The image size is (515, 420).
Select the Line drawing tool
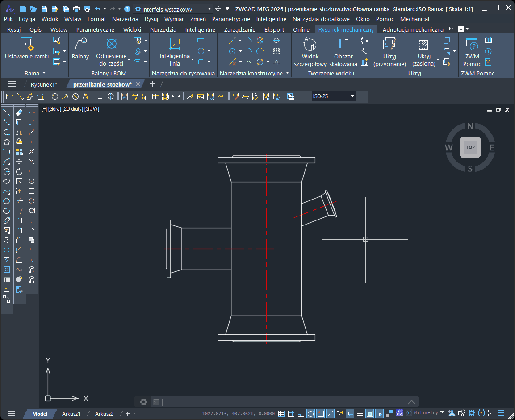click(7, 112)
